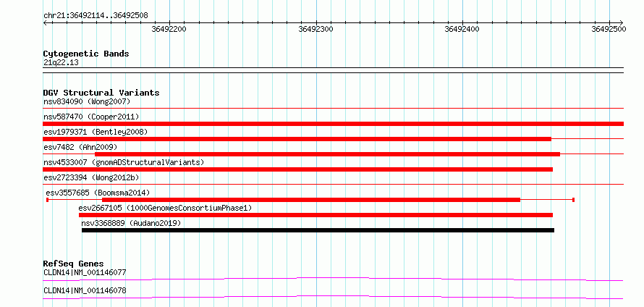This screenshot has height=307, width=644.
Task: Select variant label esv1979371 (Bentley2008)
Action: 96,132
